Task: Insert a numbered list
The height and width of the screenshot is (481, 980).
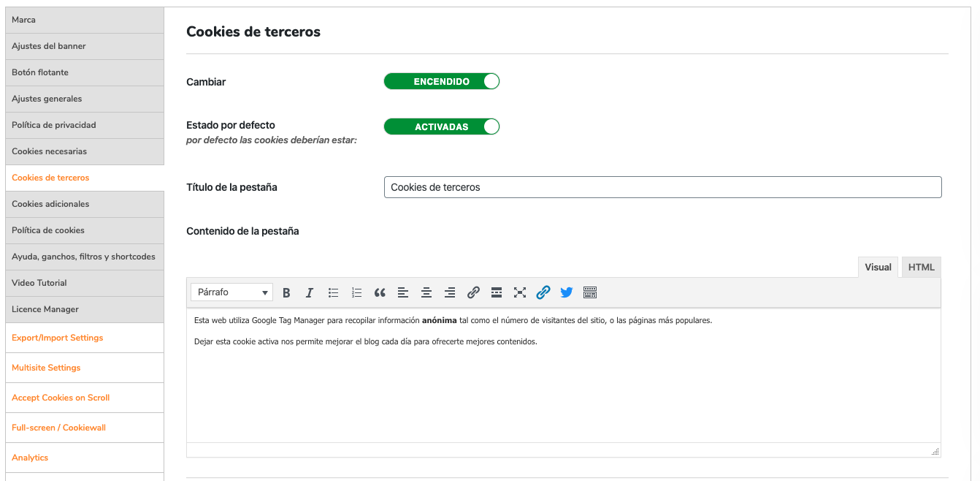Action: pyautogui.click(x=356, y=292)
